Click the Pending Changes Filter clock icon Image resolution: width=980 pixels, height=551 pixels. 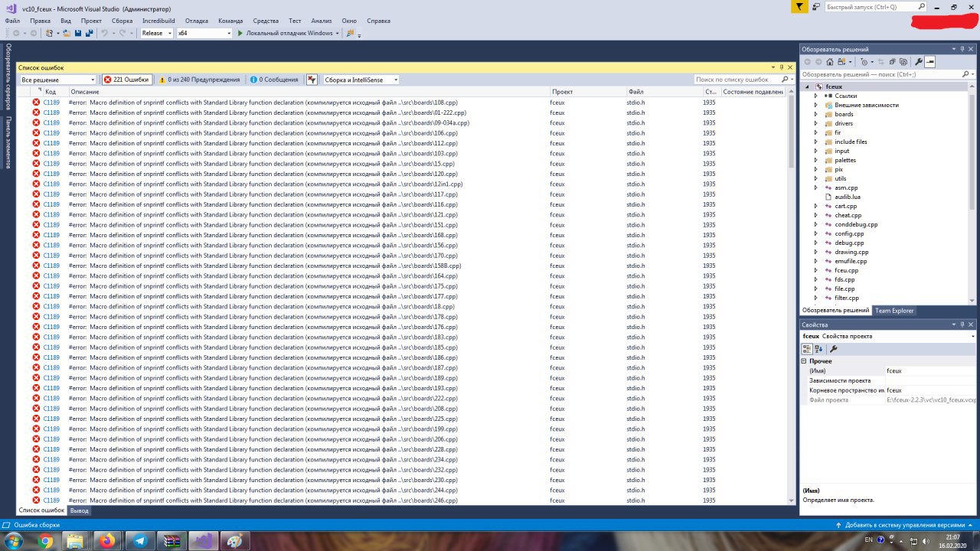[864, 61]
